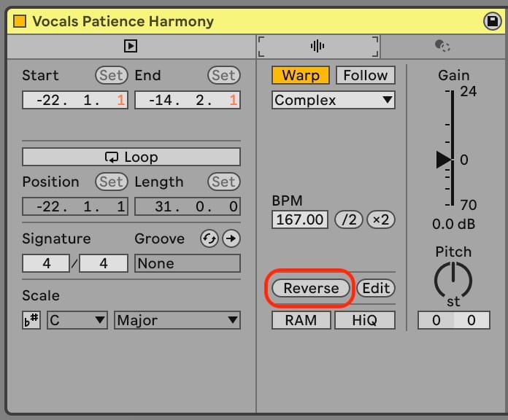Halve the tempo with /2 button
This screenshot has width=508, height=420.
click(x=349, y=219)
